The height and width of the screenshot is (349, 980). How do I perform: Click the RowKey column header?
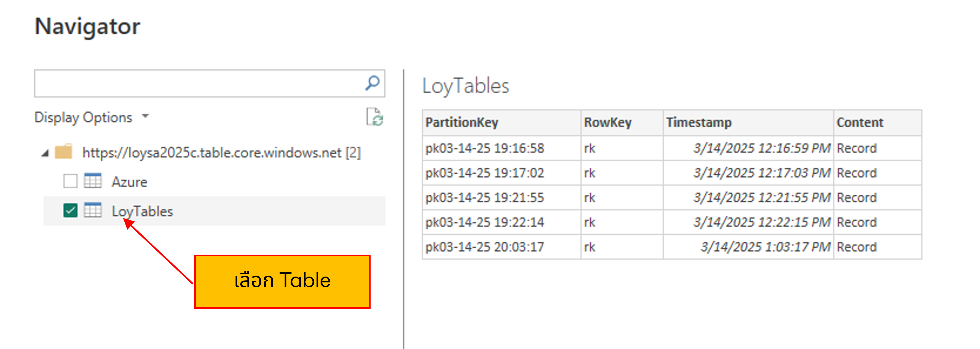pyautogui.click(x=607, y=122)
